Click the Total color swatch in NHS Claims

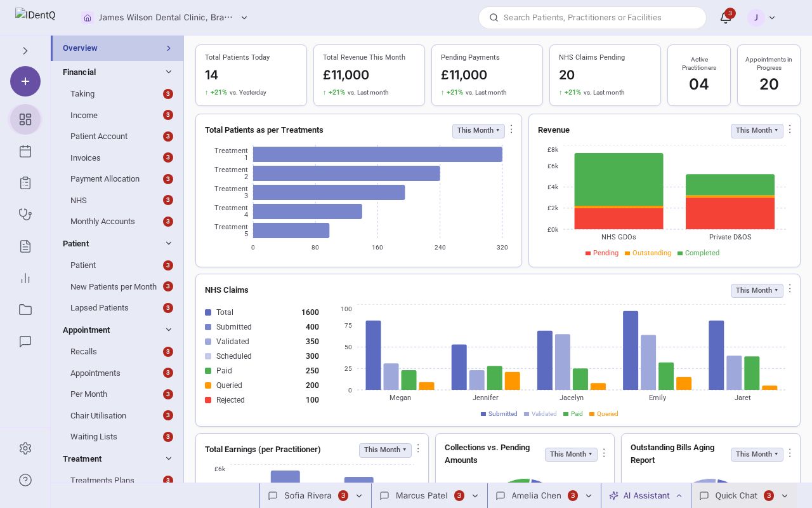tap(208, 312)
